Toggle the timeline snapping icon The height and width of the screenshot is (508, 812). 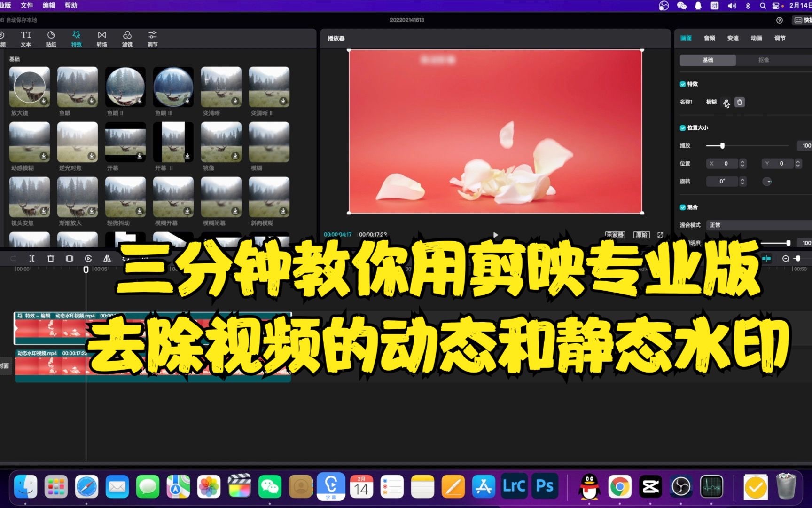[766, 258]
